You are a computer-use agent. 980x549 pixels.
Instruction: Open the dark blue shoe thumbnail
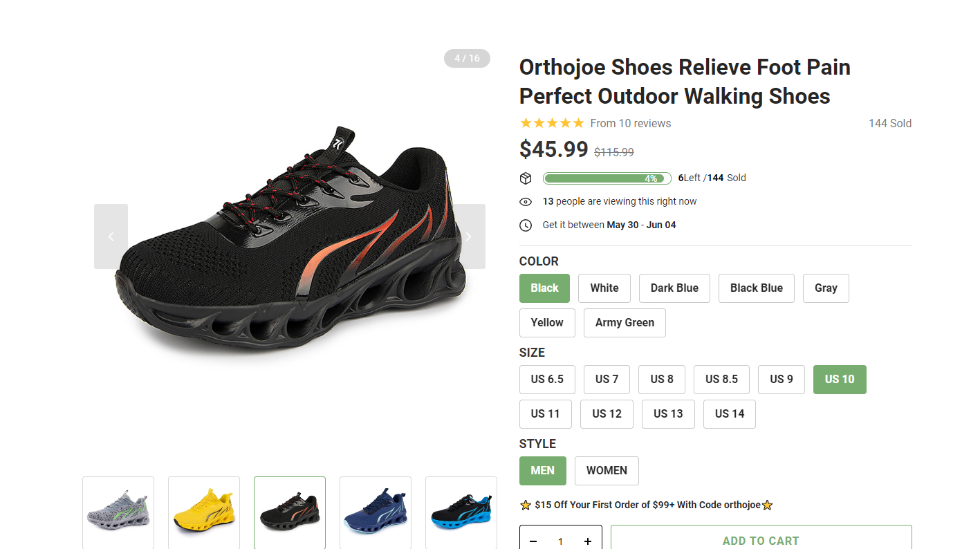(x=376, y=513)
